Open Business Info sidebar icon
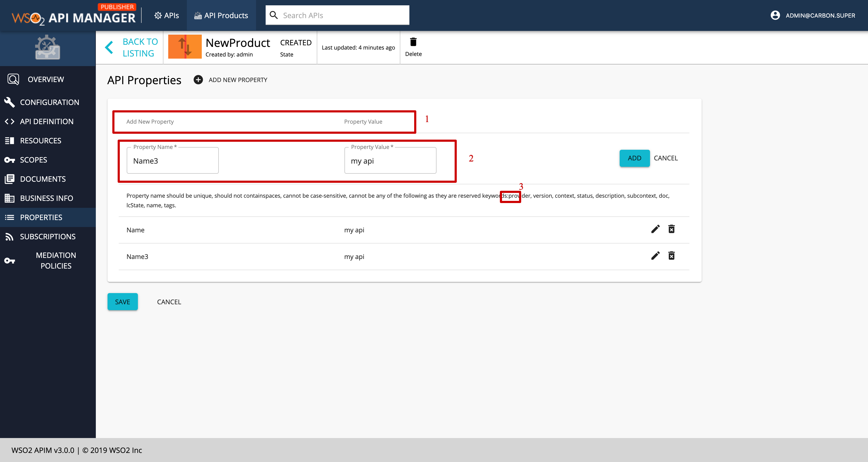 coord(10,198)
